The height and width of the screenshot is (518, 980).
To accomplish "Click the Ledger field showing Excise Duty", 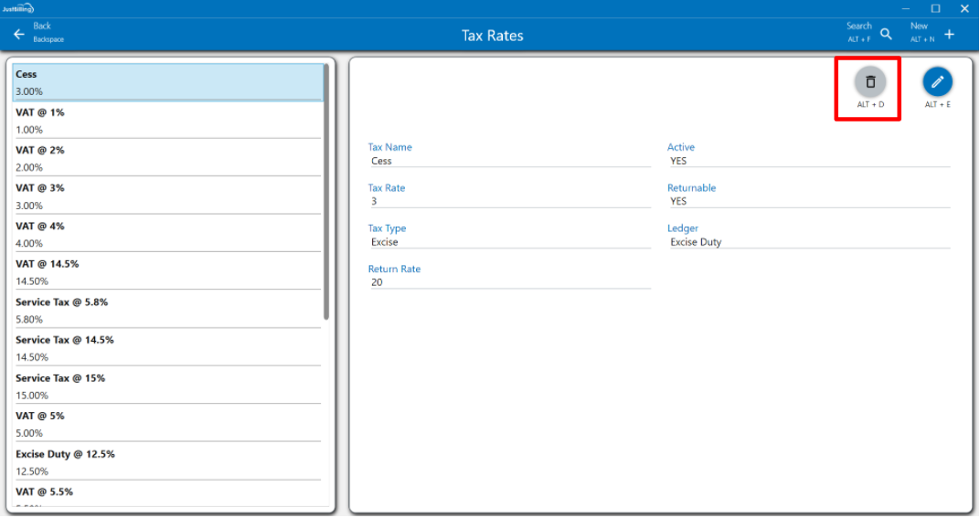I will 808,242.
